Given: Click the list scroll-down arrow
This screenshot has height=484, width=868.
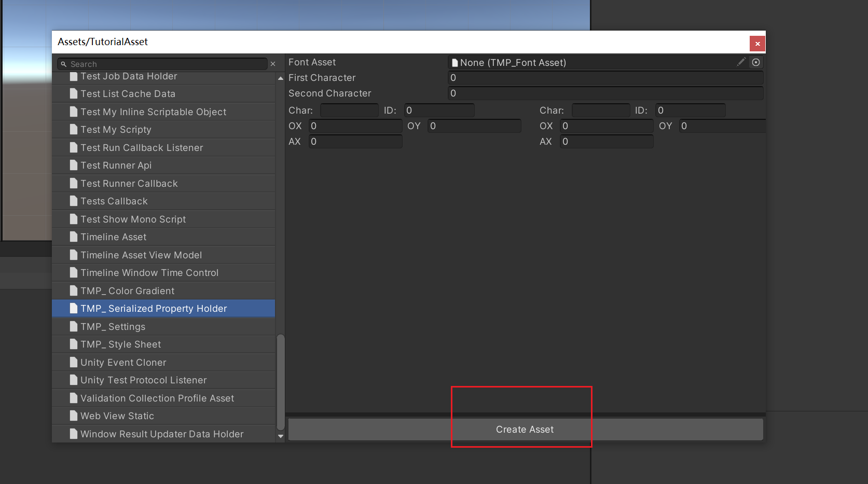Looking at the screenshot, I should (281, 436).
